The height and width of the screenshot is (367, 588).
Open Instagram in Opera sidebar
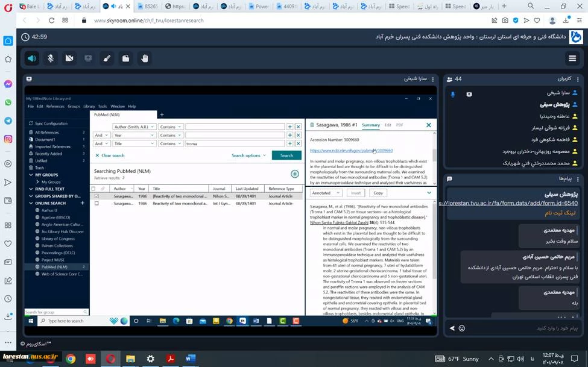(8, 139)
